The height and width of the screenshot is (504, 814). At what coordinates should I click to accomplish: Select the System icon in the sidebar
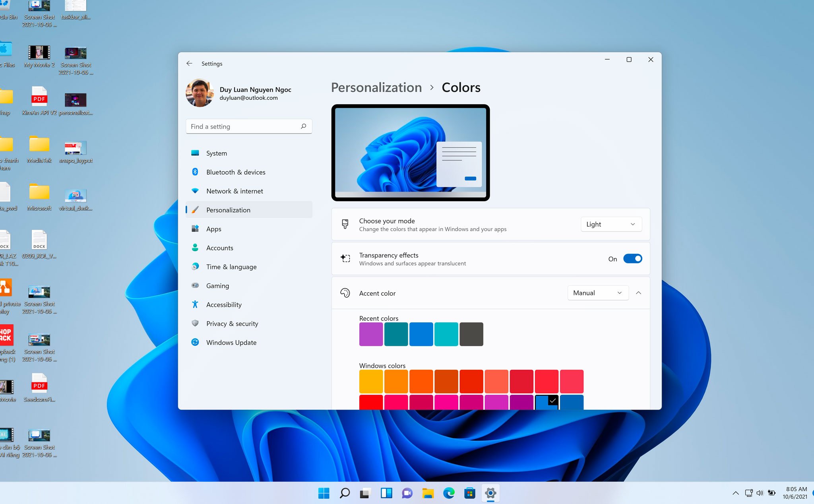(195, 153)
